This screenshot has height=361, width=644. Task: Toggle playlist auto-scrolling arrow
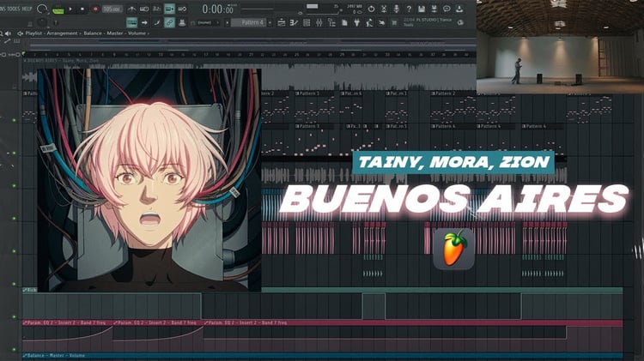coord(144,22)
